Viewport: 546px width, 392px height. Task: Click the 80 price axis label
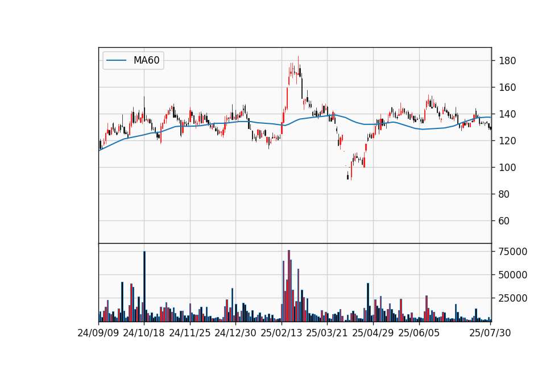504,194
